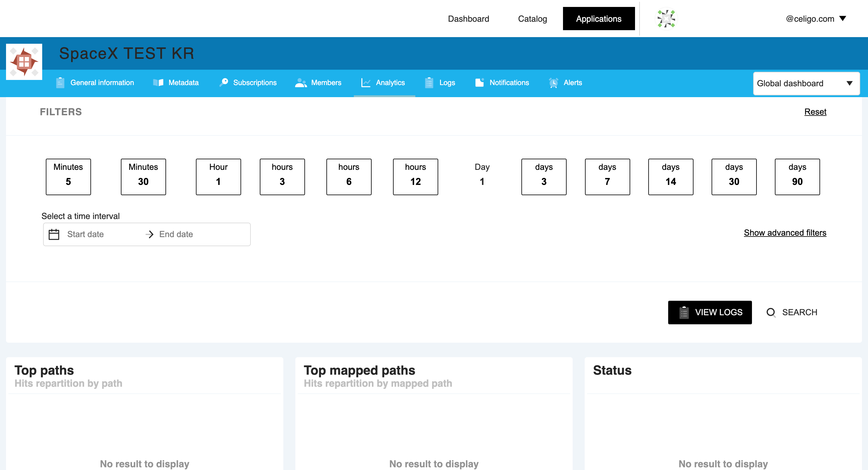The image size is (868, 470).
Task: Click the magnifier icon beside SEARCH
Action: coord(771,313)
